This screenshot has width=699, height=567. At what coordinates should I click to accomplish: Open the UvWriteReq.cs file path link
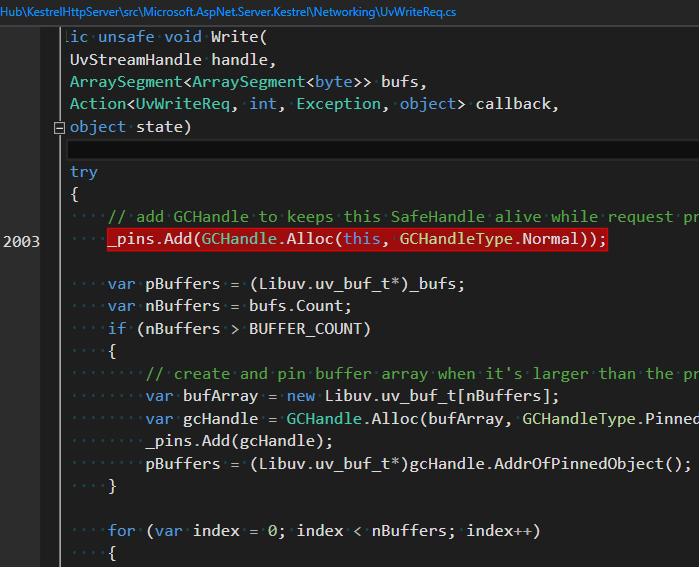228,12
